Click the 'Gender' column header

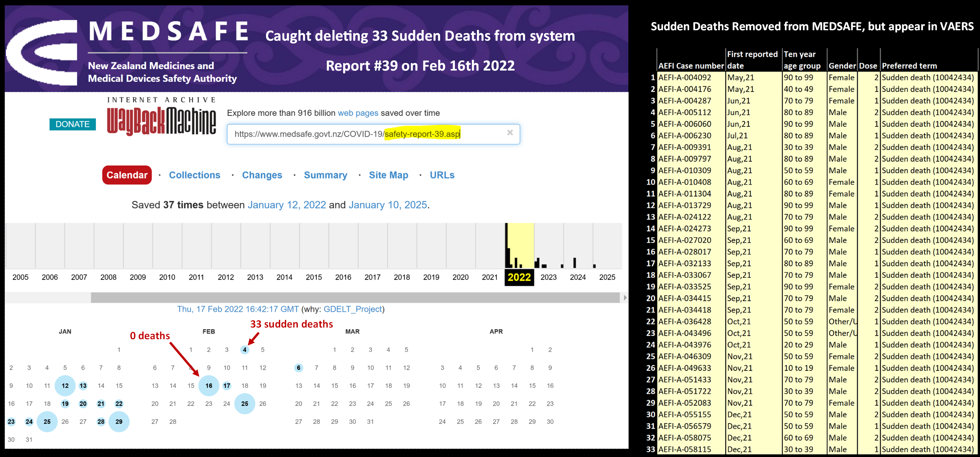tap(842, 66)
